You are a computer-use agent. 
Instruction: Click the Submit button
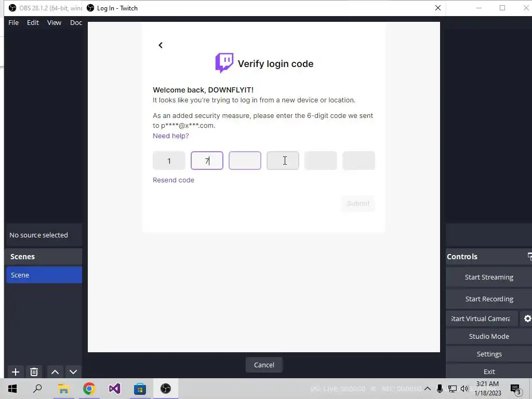click(x=358, y=203)
